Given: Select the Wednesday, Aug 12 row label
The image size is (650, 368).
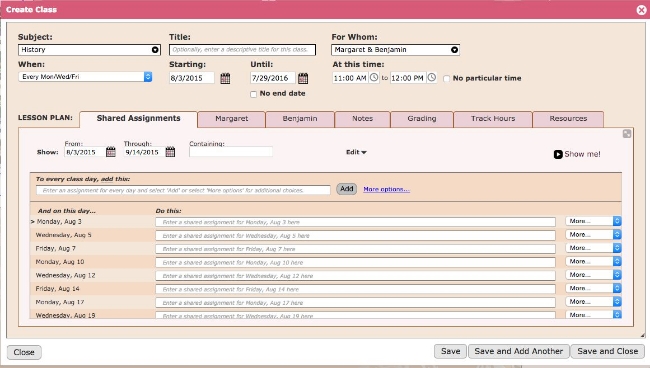Looking at the screenshot, I should [x=65, y=275].
